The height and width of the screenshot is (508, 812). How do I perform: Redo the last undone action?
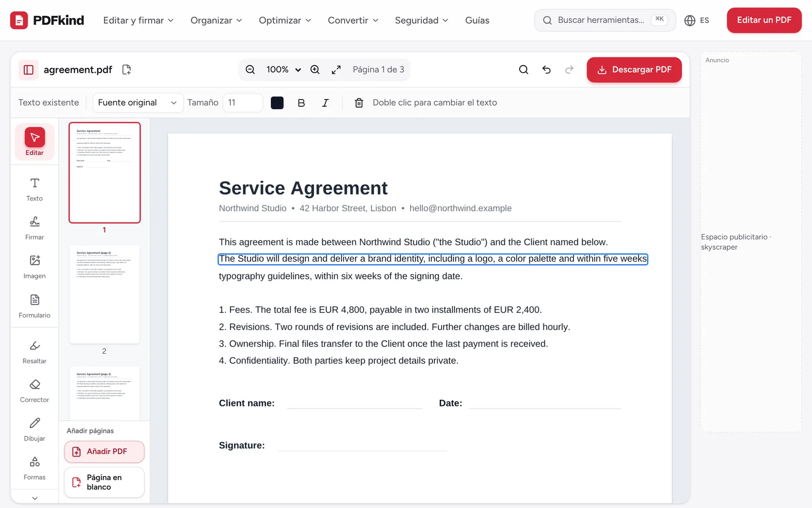(569, 70)
